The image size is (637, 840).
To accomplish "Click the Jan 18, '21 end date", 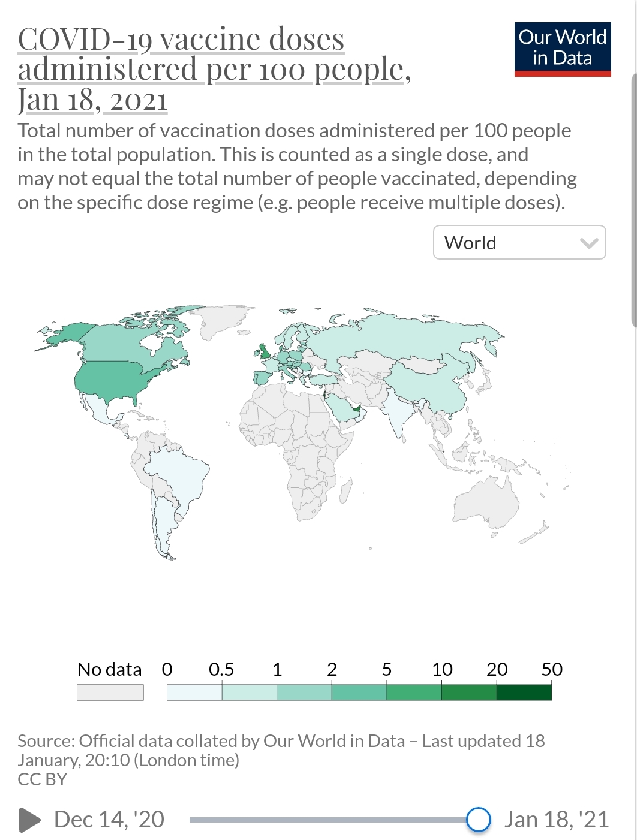I will (556, 819).
